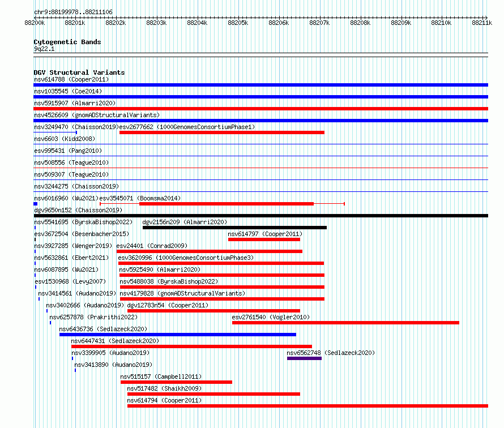Select the nsv614797 (Cooper2011) red bar
Image resolution: width=504 pixels, height=428 pixels.
tap(264, 239)
